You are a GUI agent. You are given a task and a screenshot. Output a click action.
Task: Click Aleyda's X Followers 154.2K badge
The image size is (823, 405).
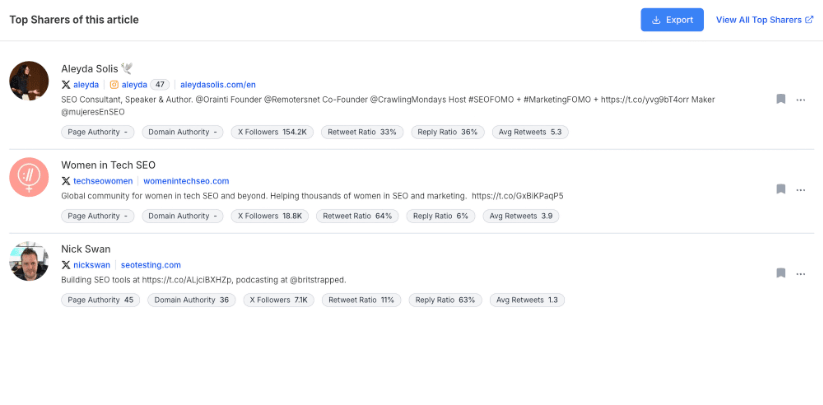272,132
